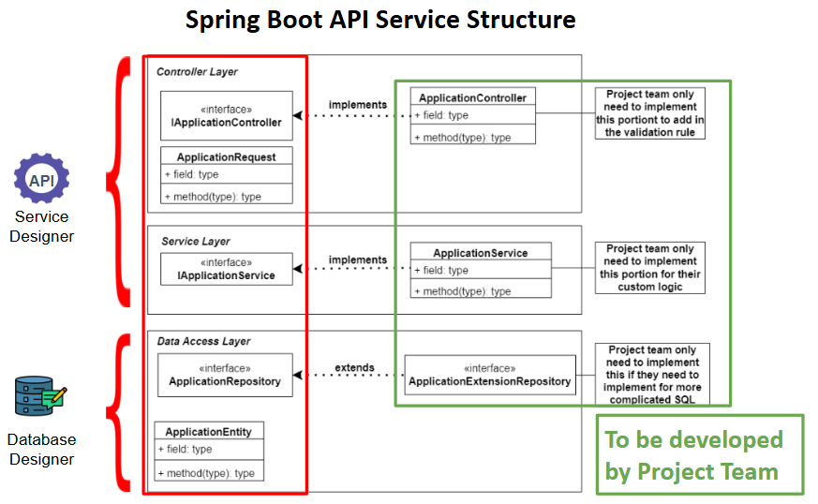818x504 pixels.
Task: Click the implements label in Service Layer
Action: [358, 259]
